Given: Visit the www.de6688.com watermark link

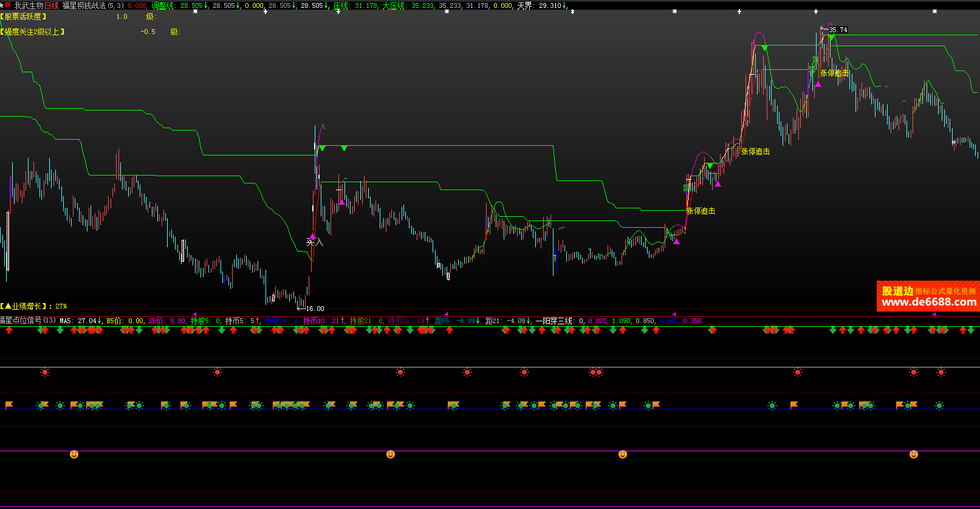Looking at the screenshot, I should coord(928,302).
